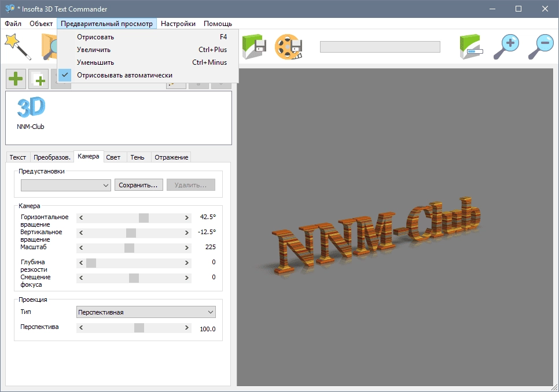Click the 42.5° horizontal rotation value
Viewport: 559px width, 392px height.
point(208,217)
